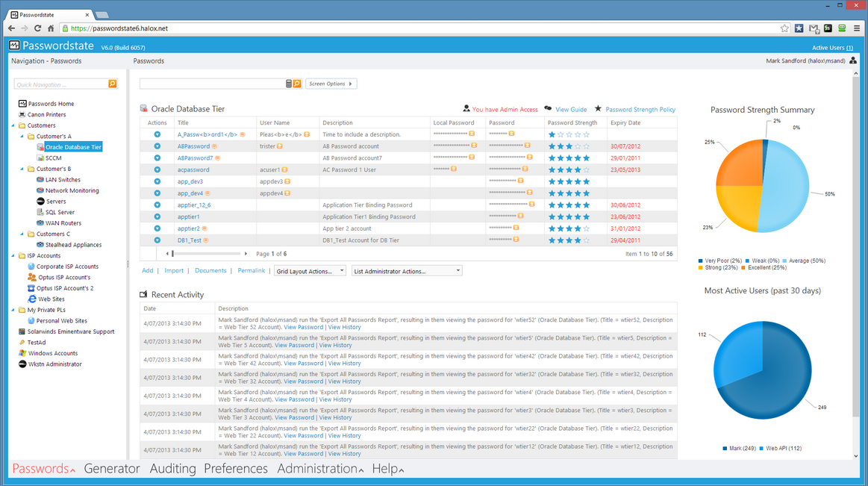The width and height of the screenshot is (868, 486).
Task: Select Canon Printers in navigation tree
Action: coord(46,114)
